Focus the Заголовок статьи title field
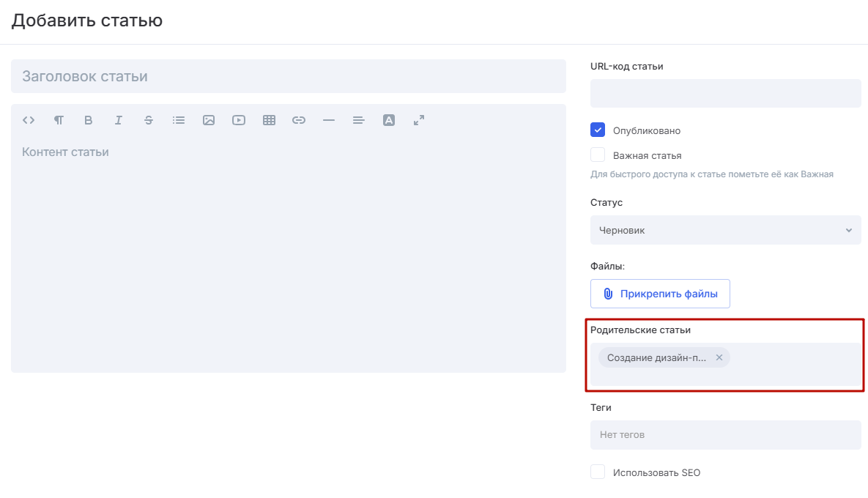868x498 pixels. pyautogui.click(x=288, y=76)
